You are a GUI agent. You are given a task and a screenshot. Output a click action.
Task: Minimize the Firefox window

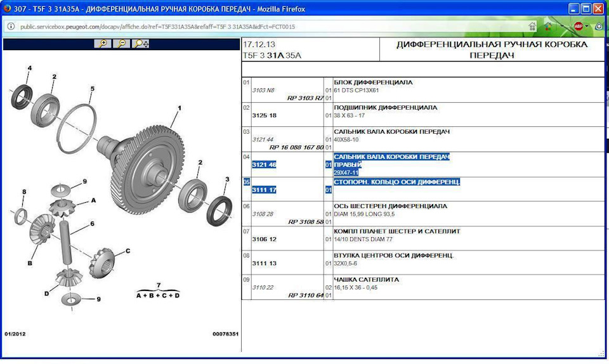(x=574, y=8)
